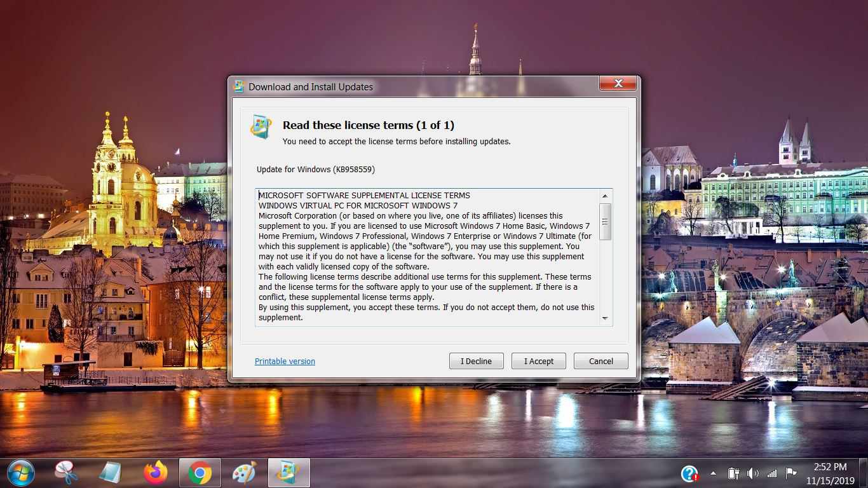The width and height of the screenshot is (868, 488).
Task: Click the battery power tray icon
Action: 733,473
